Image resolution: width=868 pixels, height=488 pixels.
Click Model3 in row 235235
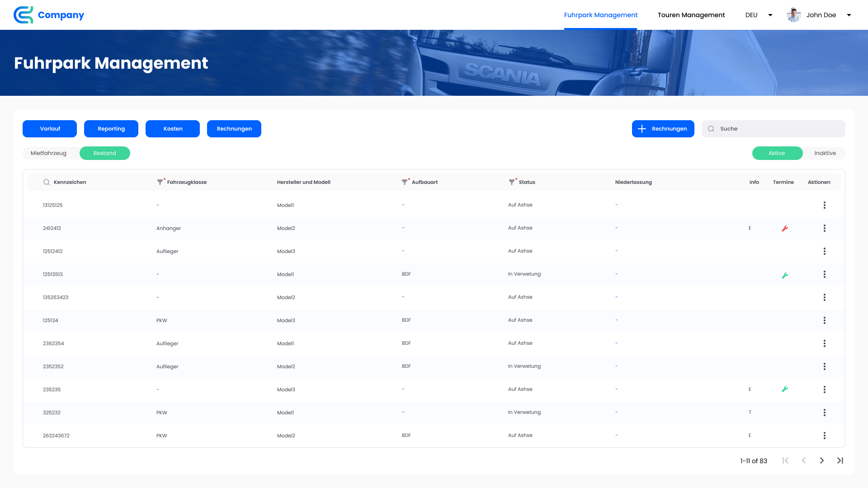pos(286,389)
